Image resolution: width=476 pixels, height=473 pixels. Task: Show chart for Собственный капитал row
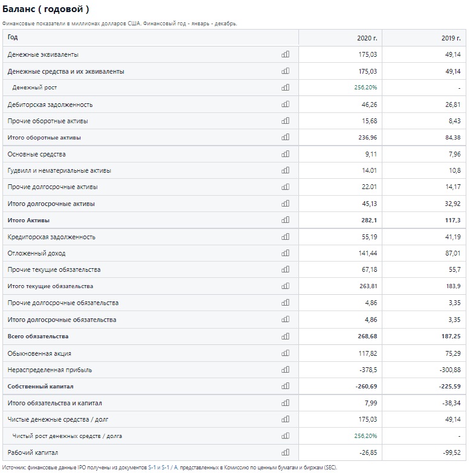285,385
